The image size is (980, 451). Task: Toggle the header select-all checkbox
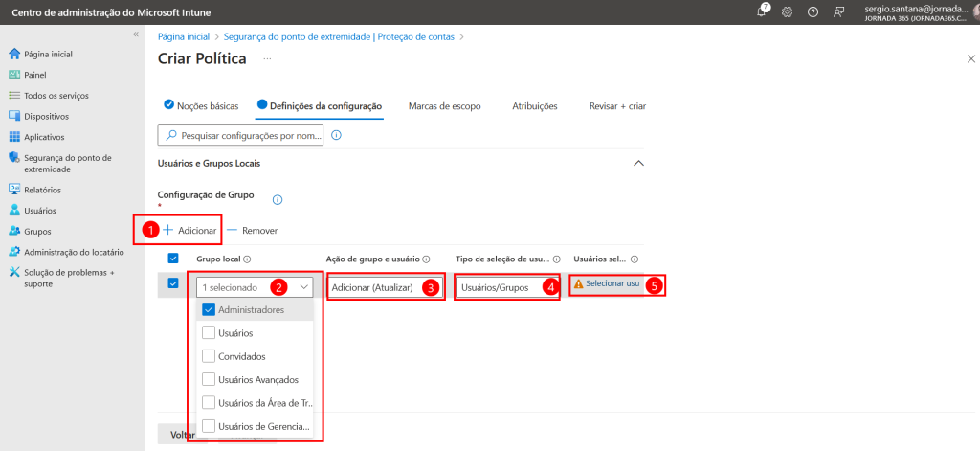click(x=174, y=259)
